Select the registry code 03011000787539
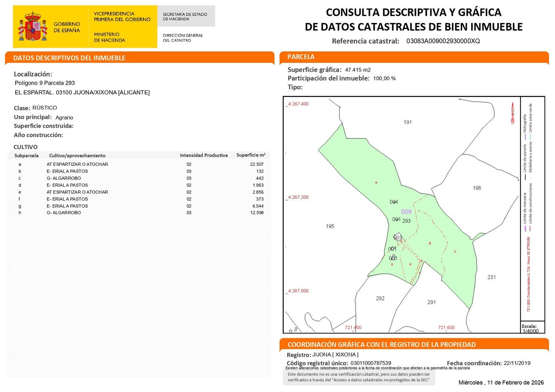This screenshot has height=392, width=555. point(371,363)
